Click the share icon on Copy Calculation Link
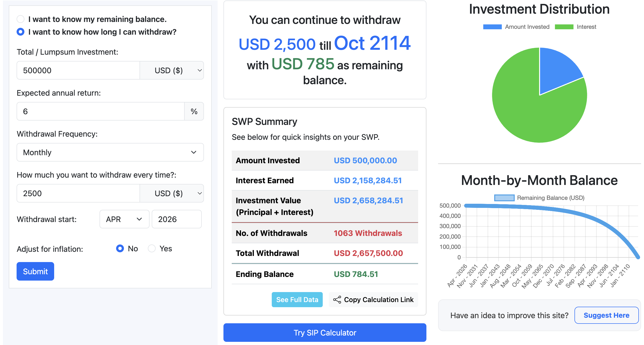 337,300
